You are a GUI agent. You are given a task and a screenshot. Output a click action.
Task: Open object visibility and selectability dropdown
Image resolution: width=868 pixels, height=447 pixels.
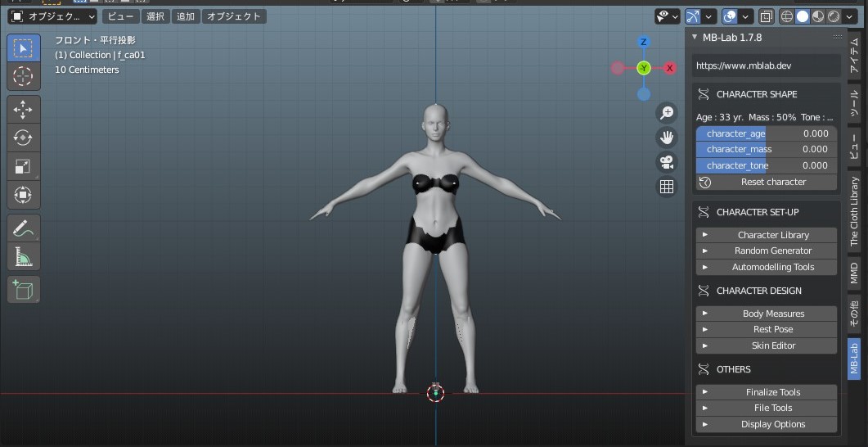(x=667, y=16)
